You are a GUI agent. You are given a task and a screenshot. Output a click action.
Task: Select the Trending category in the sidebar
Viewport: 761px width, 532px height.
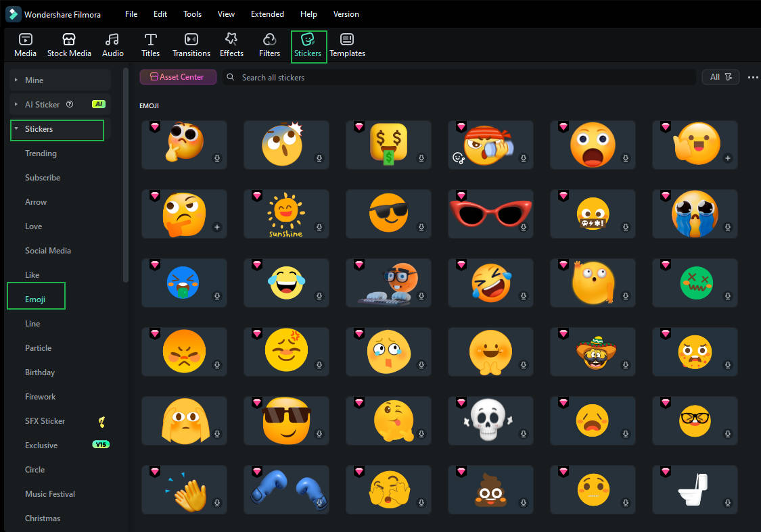point(41,153)
